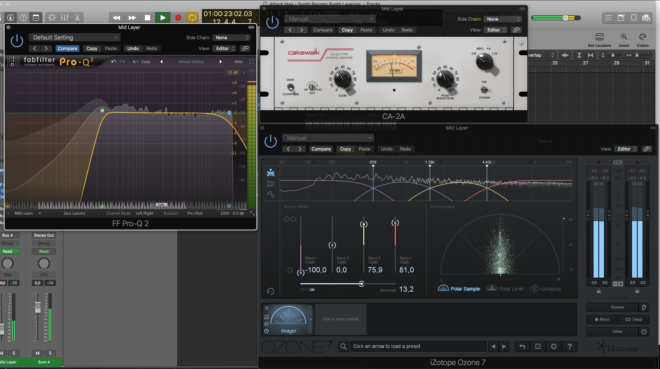The width and height of the screenshot is (660, 369).
Task: Click the insert module slot in Ozone
Action: coord(341,319)
